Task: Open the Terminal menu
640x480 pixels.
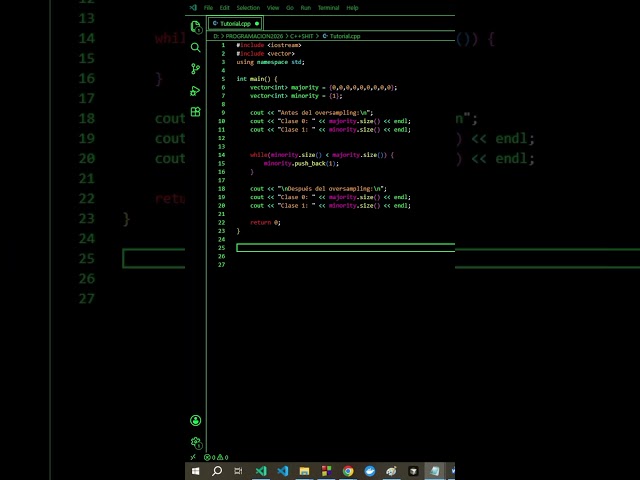Action: pyautogui.click(x=329, y=8)
